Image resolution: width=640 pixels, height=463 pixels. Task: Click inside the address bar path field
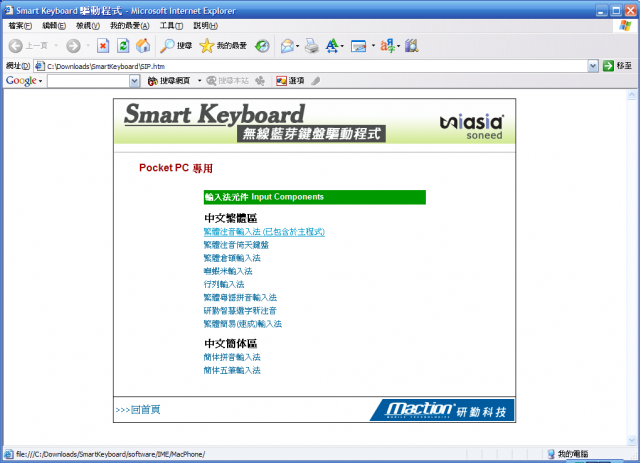(316, 66)
